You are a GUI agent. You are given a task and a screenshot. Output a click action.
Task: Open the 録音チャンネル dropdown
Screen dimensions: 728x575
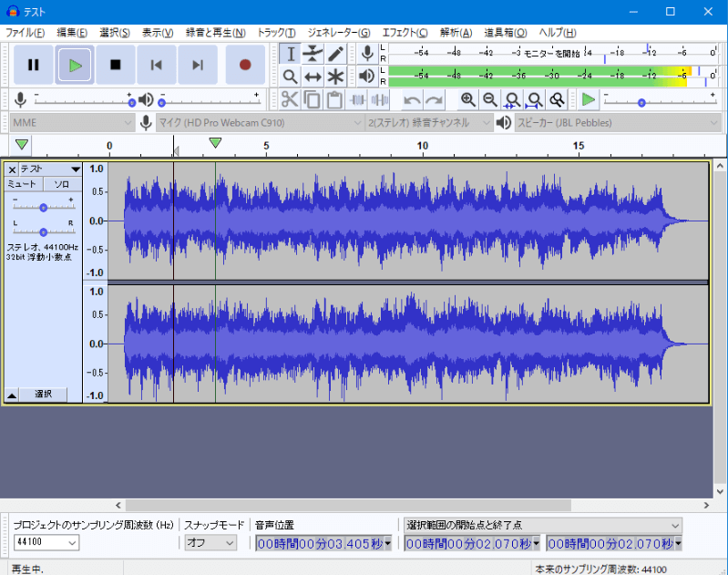click(428, 123)
